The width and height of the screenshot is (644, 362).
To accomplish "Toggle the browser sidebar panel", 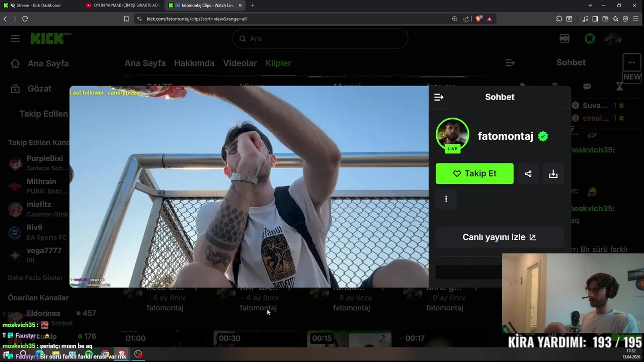I will coord(595,19).
